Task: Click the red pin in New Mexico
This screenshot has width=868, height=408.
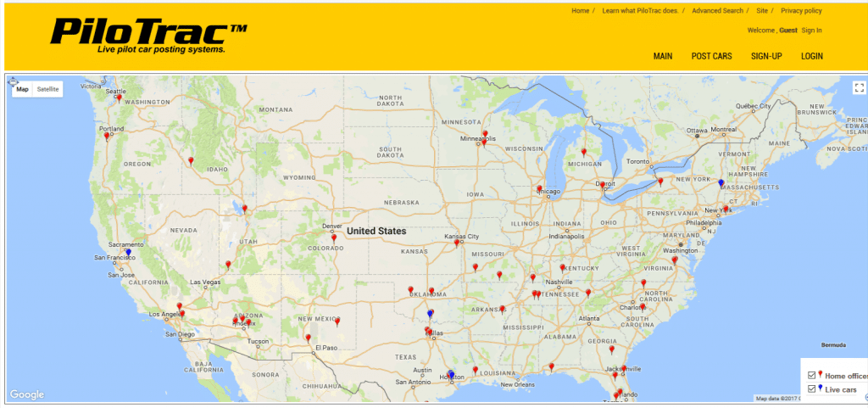Action: (x=337, y=321)
